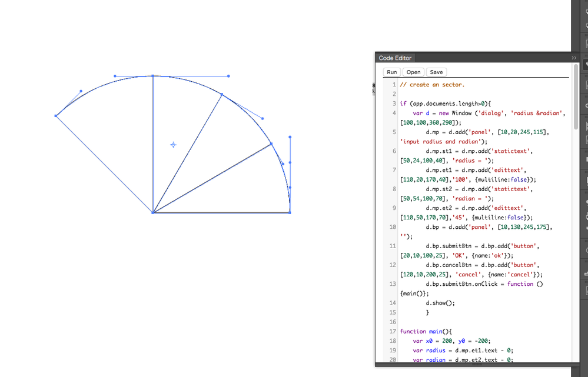Screen dimensions: 588x377
Task: Click the long right direction handle of the top anchor
Action: click(228, 76)
